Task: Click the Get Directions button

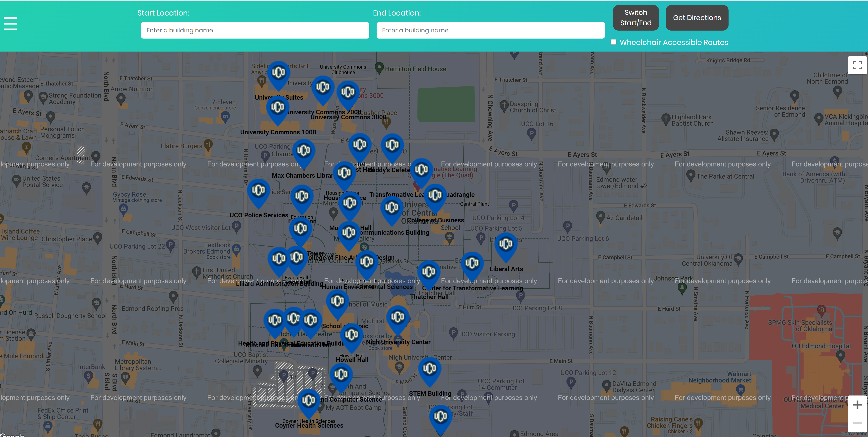Action: click(697, 18)
